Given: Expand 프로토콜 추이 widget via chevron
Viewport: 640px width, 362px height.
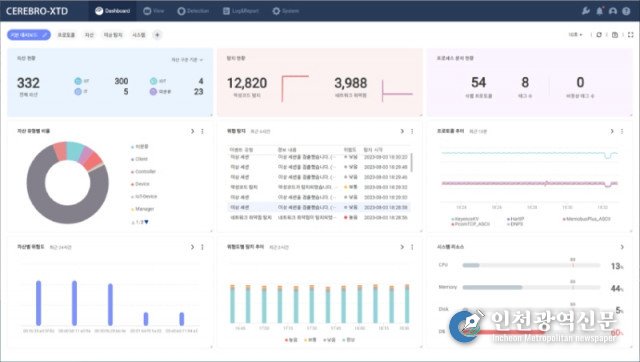Looking at the screenshot, I should (x=612, y=131).
